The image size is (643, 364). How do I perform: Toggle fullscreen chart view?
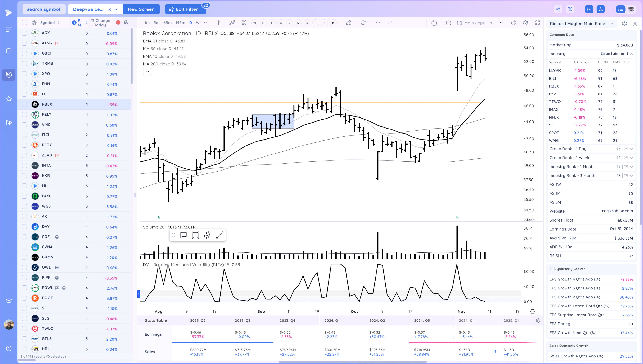point(537,23)
